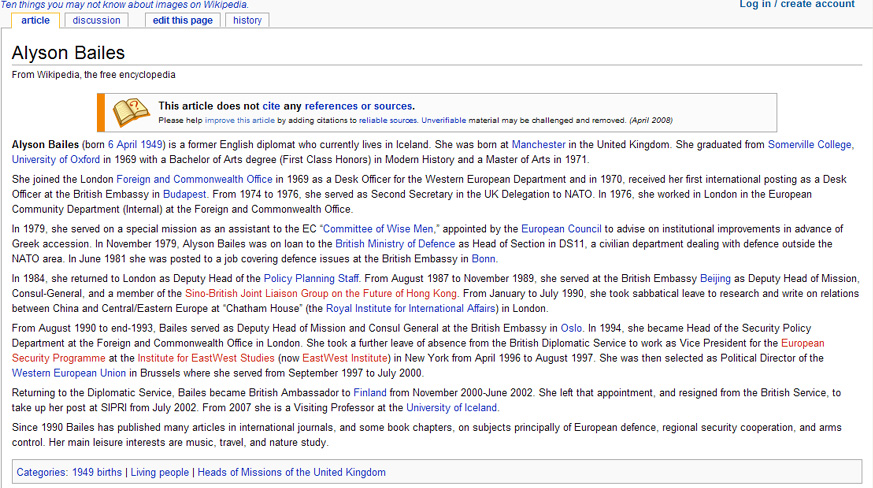This screenshot has width=873, height=488.
Task: Select the article tab
Action: 35,20
